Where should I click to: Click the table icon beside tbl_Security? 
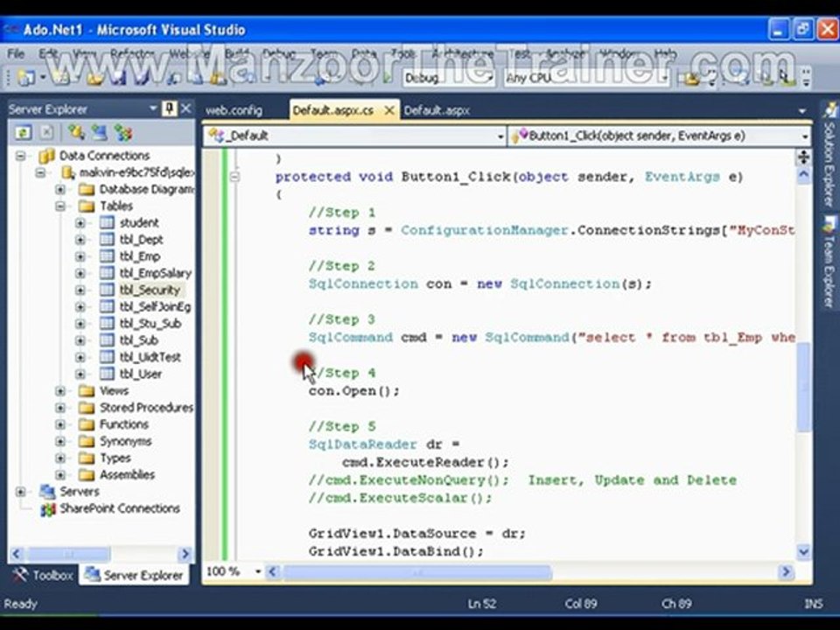[x=107, y=290]
